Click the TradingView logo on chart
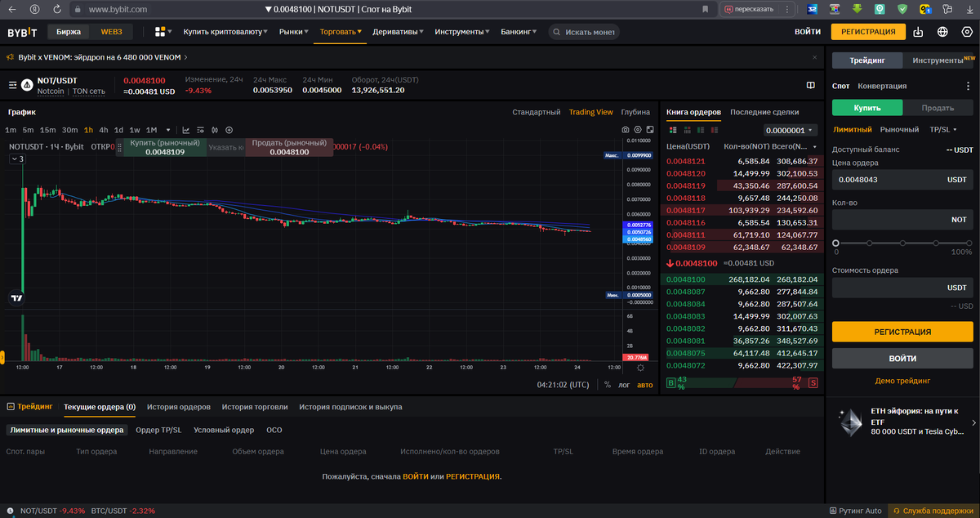The image size is (980, 518). click(x=16, y=298)
